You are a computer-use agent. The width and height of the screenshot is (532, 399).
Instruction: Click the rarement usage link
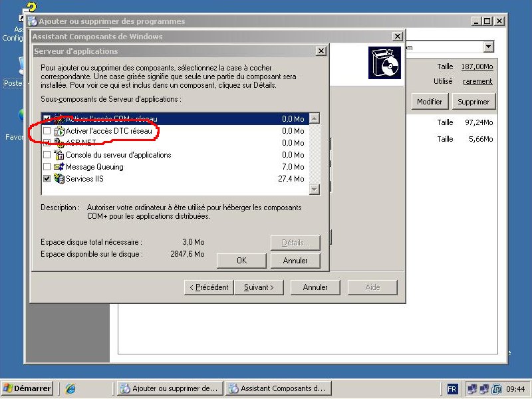coord(477,81)
